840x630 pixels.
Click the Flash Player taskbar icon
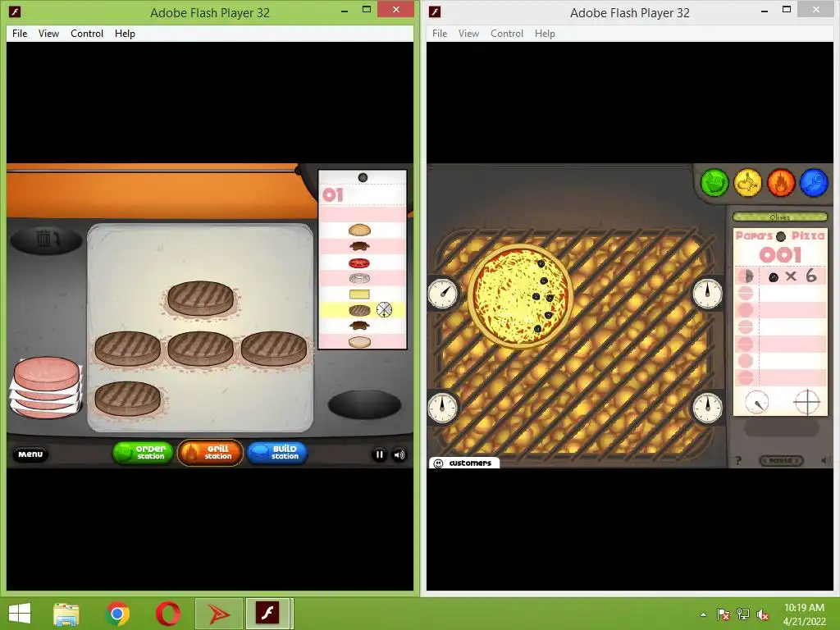[x=268, y=614]
